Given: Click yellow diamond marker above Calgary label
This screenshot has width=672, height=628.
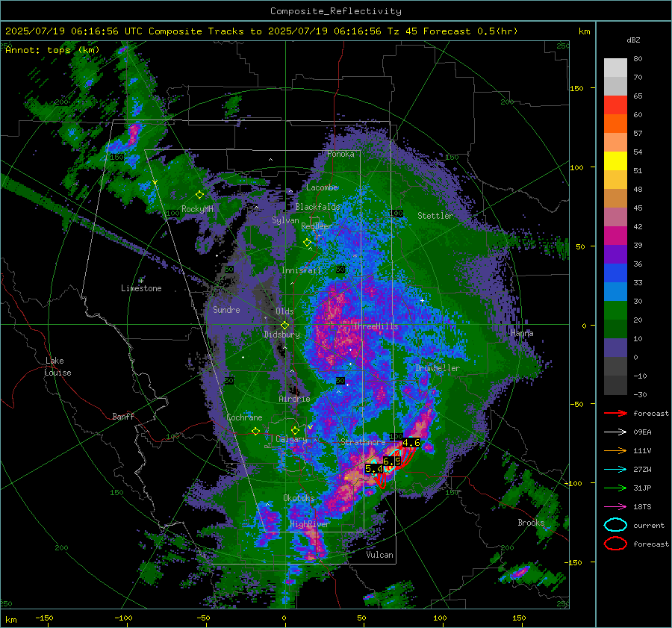Looking at the screenshot, I should [x=295, y=430].
